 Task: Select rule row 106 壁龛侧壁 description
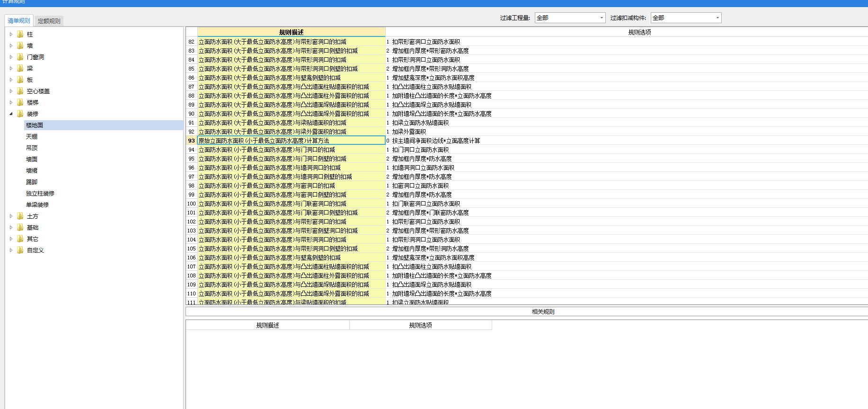point(291,258)
